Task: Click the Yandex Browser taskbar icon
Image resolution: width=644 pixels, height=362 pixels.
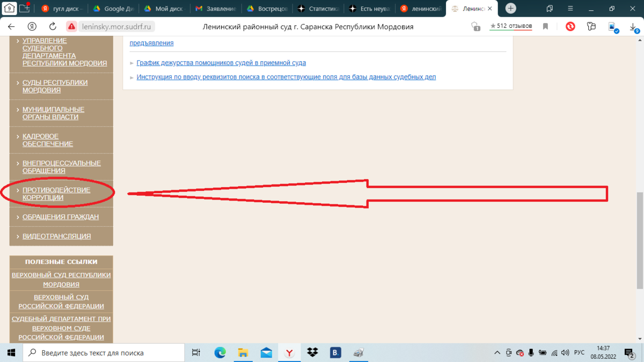Action: click(289, 352)
